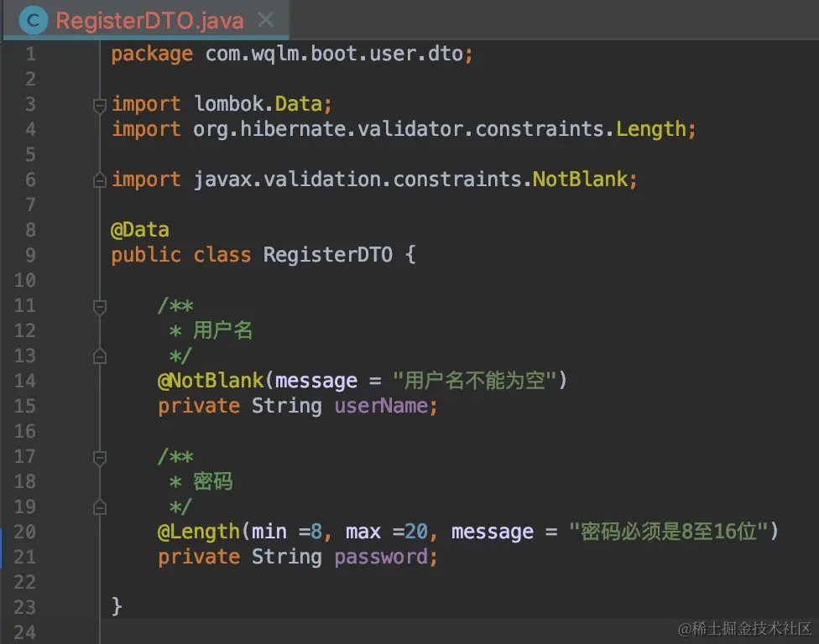Click 'private' keyword on line 21
Viewport: 819px width, 644px height.
pos(199,557)
